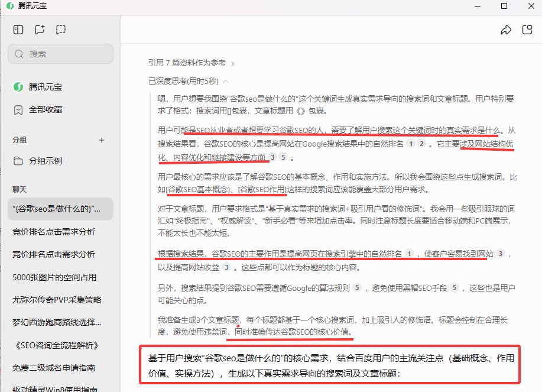542x392 pixels.
Task: Collapse 已深度思考(用时5秒) section
Action: [x=189, y=81]
